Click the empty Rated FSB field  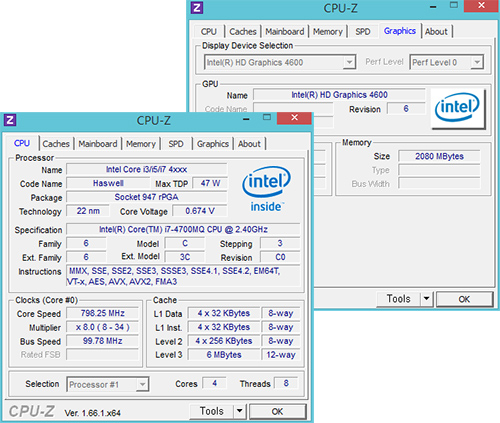coord(103,355)
